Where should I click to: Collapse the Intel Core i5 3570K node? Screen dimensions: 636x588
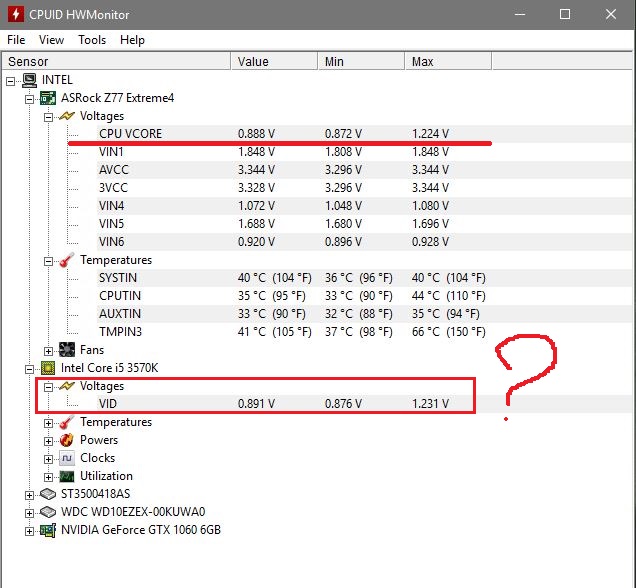[x=29, y=369]
